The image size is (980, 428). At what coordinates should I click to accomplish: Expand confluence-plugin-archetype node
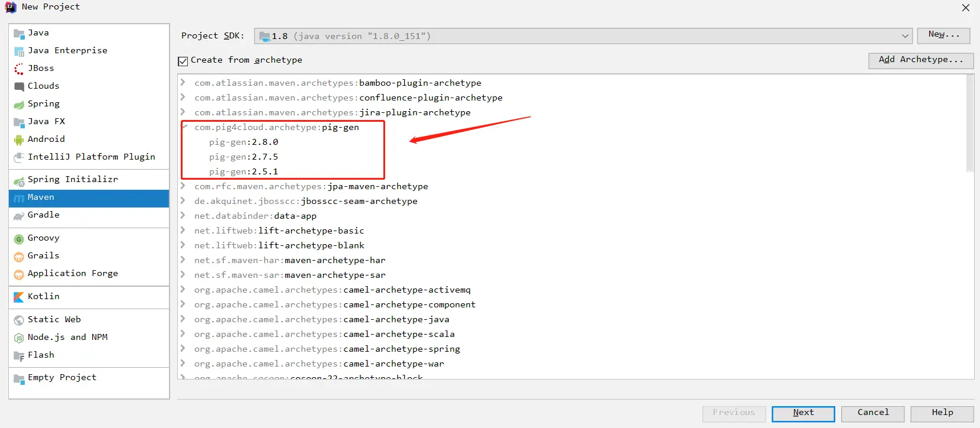[x=184, y=97]
